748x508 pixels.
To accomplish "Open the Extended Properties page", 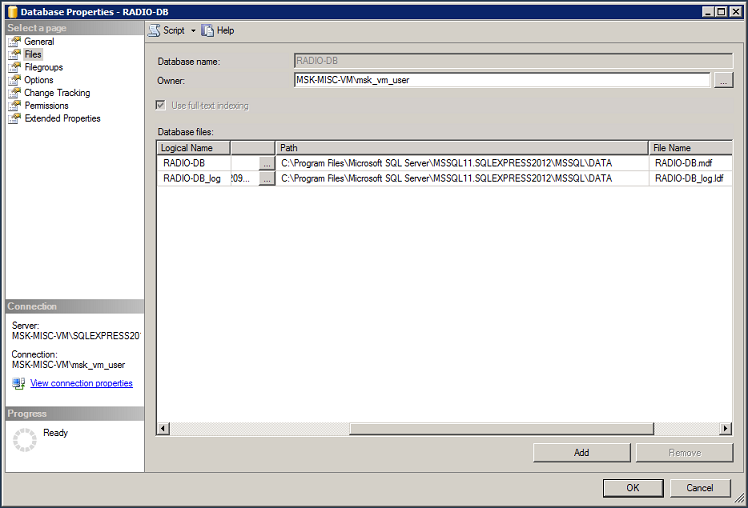I will tap(62, 119).
